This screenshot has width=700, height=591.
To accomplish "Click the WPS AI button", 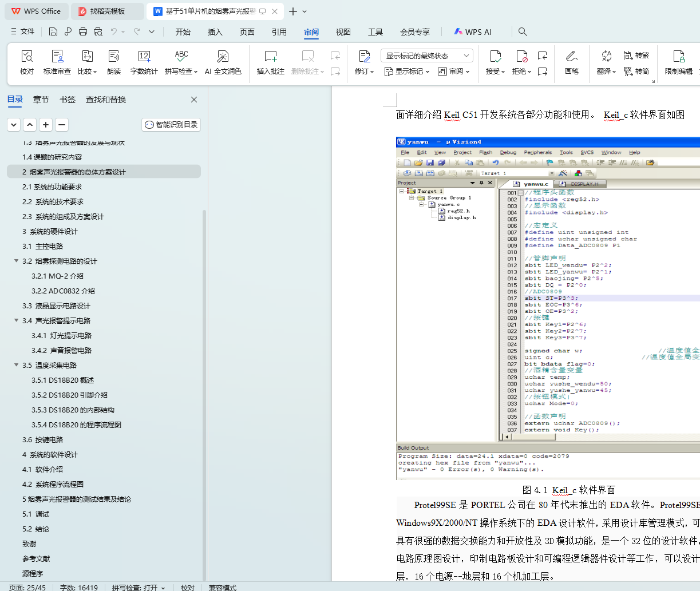I will 473,32.
